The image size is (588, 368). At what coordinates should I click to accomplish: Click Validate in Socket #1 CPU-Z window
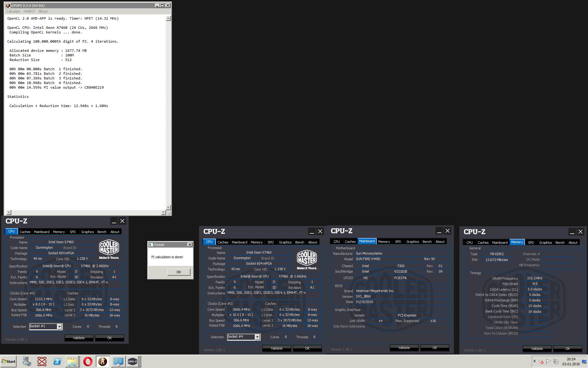coord(79,338)
